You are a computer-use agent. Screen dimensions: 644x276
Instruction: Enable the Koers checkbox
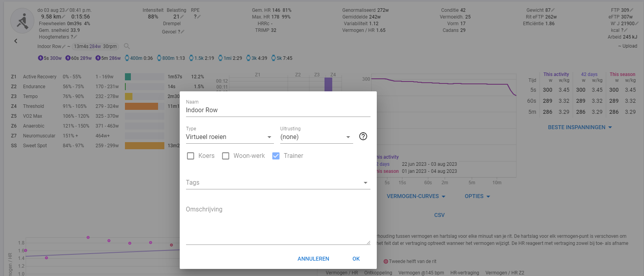pyautogui.click(x=191, y=156)
